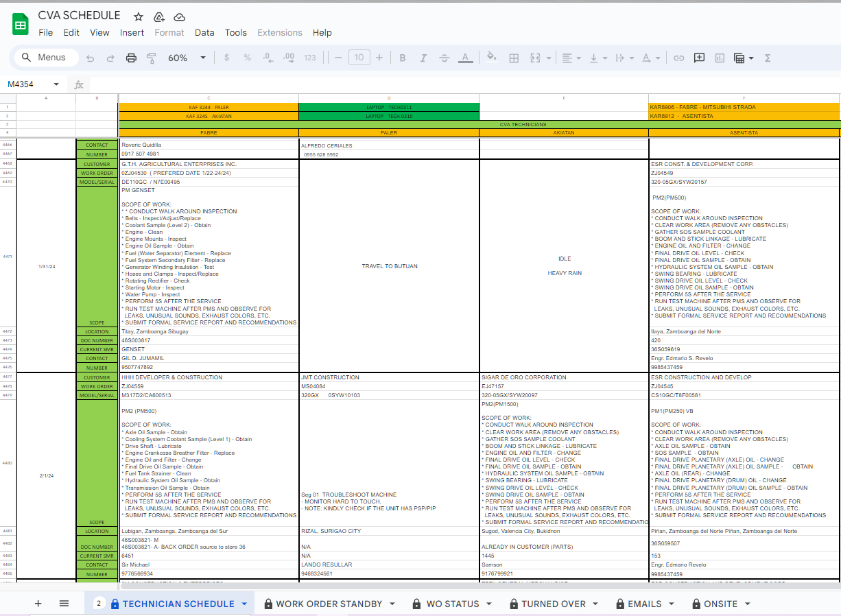Check the cloud save status icon

180,16
